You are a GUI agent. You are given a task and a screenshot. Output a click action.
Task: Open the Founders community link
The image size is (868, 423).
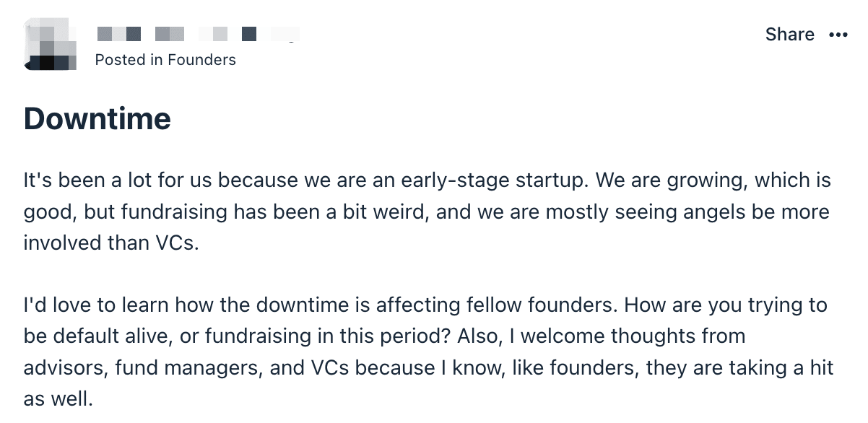[201, 60]
